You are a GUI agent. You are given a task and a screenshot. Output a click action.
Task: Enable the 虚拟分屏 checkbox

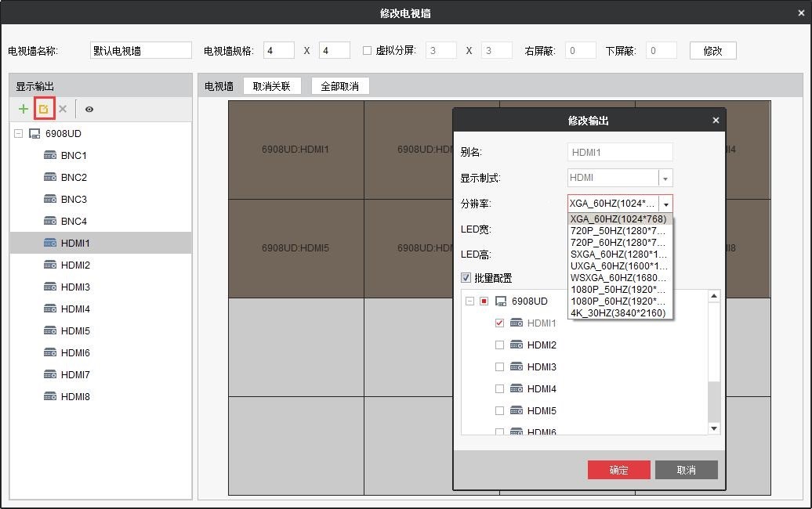point(367,51)
